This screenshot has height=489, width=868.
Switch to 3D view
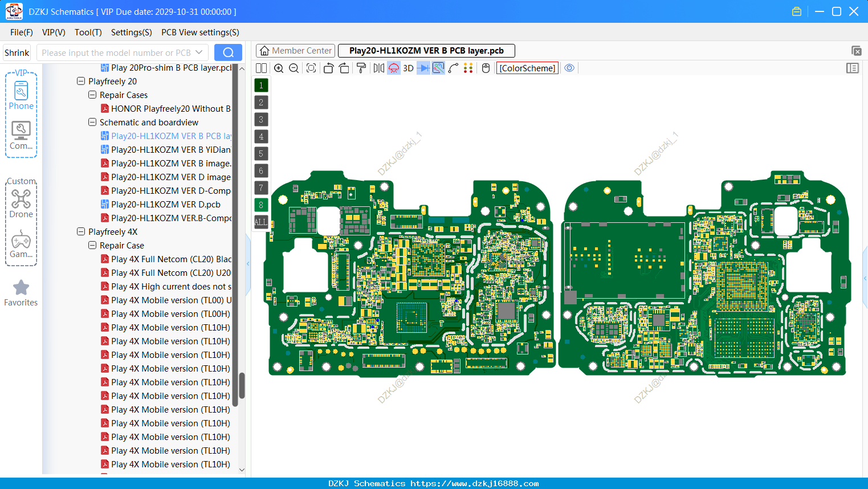click(x=408, y=68)
